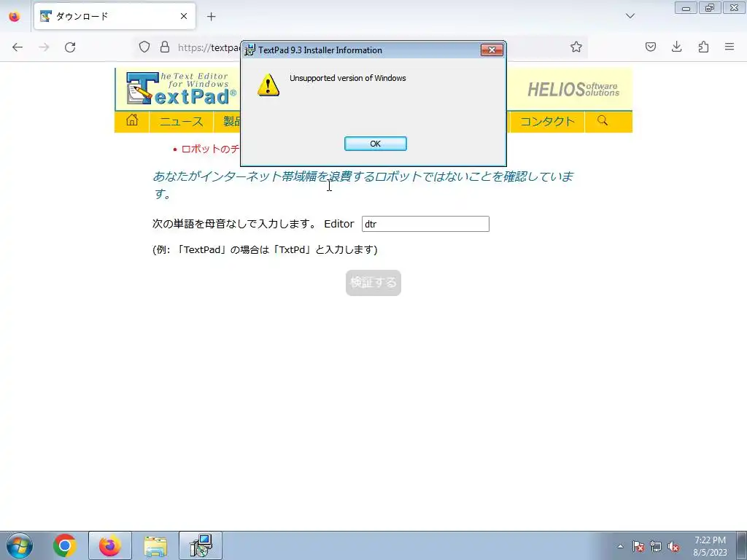This screenshot has height=560, width=747.
Task: Click the TextPad logo banner
Action: (181, 88)
